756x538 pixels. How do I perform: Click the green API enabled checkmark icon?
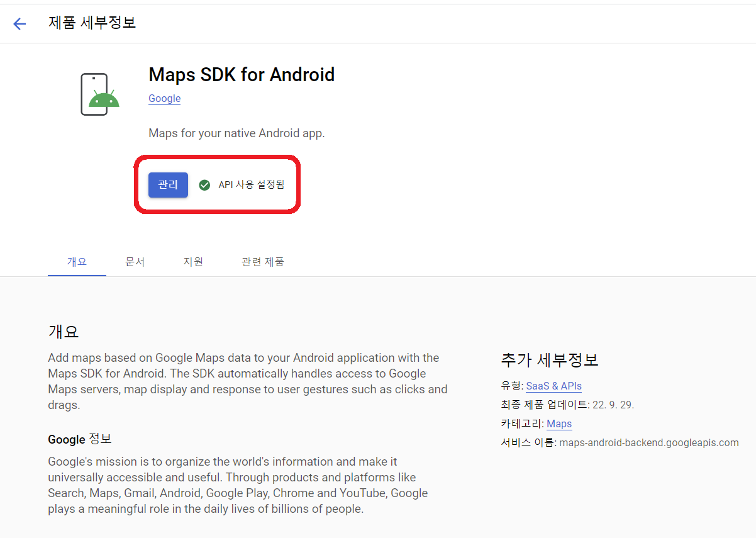click(x=204, y=185)
